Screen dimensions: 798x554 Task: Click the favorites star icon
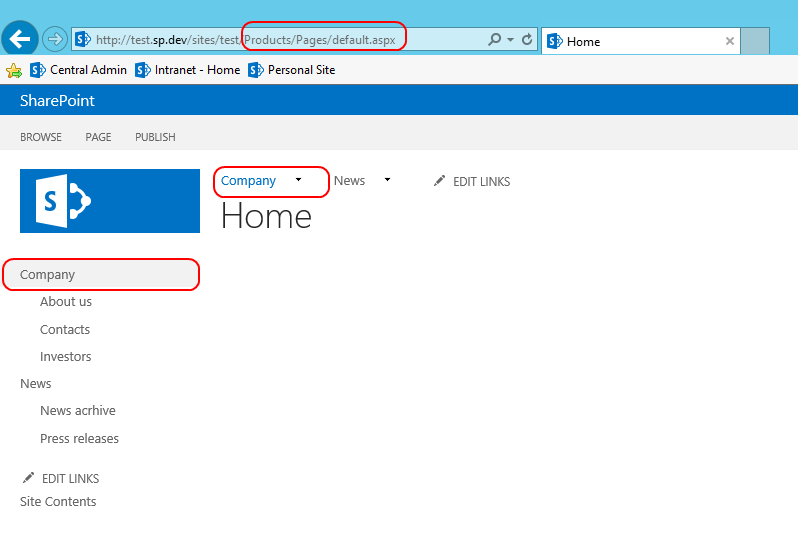tap(14, 70)
